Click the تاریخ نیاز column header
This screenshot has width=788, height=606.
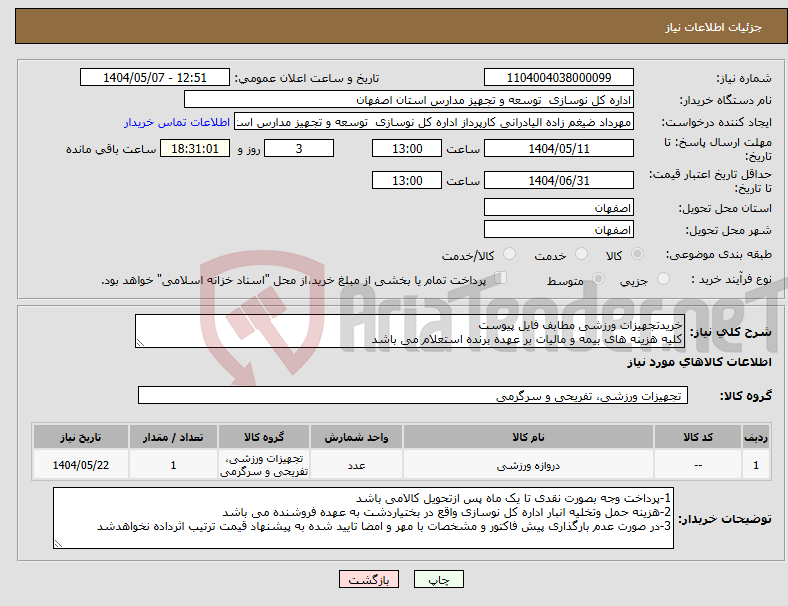[81, 437]
